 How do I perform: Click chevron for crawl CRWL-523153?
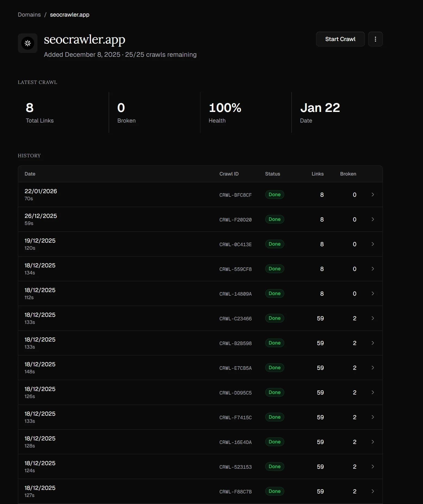pyautogui.click(x=373, y=467)
